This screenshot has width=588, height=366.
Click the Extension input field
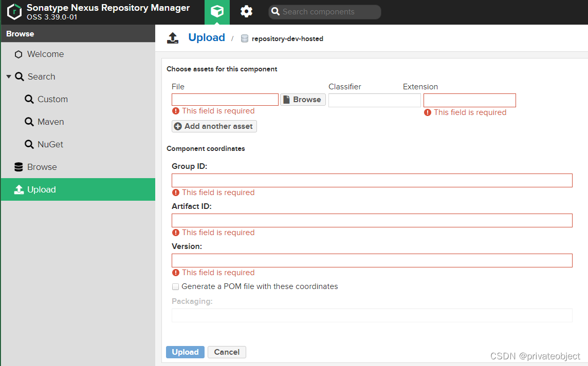click(469, 101)
